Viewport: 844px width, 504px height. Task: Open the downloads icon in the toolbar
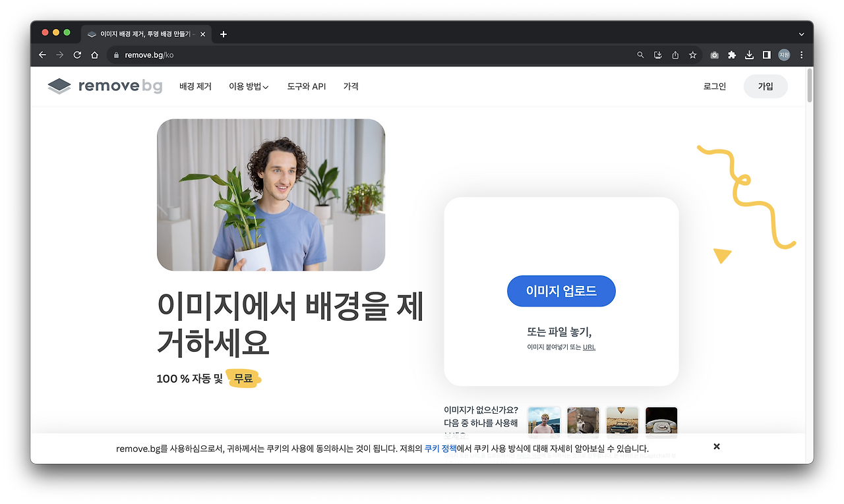coord(749,55)
